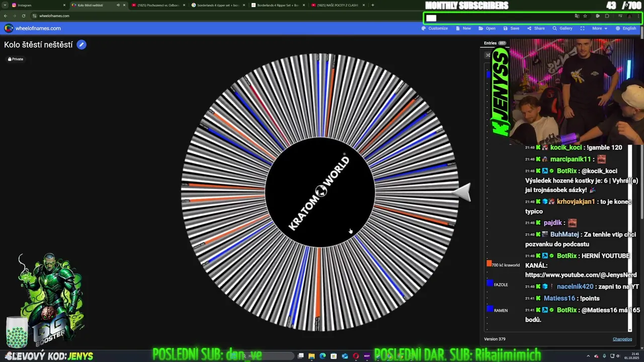Open the browser profile avatar

click(629, 16)
